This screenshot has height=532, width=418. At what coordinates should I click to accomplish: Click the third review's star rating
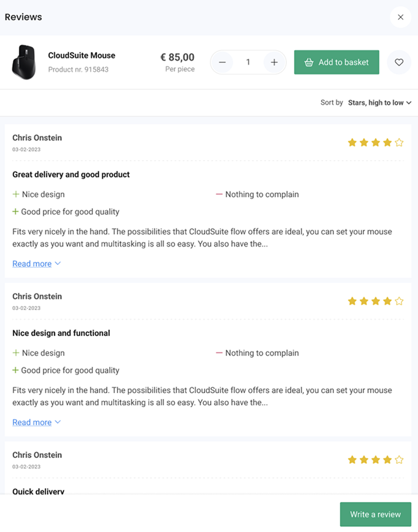pyautogui.click(x=375, y=460)
